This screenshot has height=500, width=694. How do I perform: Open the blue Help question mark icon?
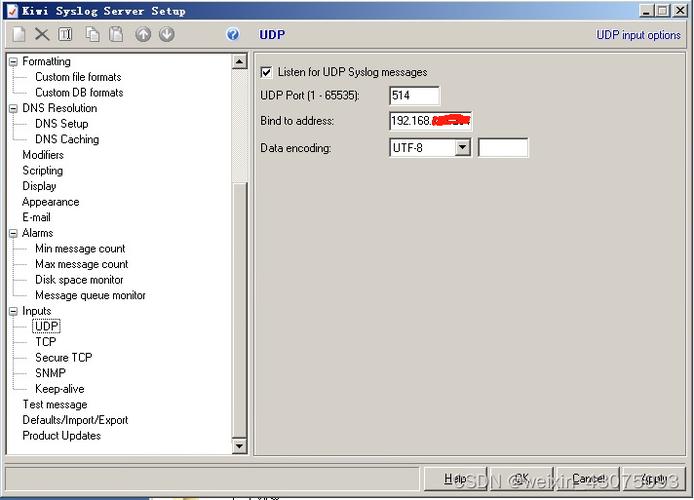click(233, 34)
